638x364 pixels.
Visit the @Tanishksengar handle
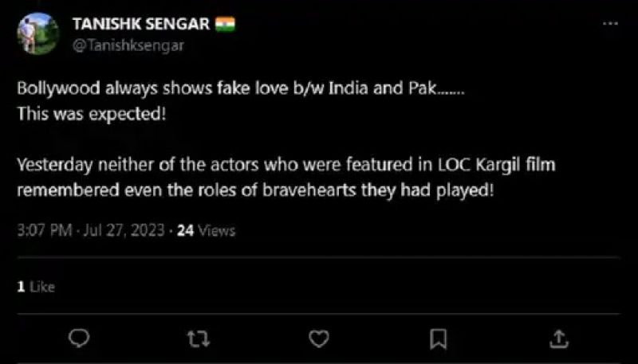[128, 45]
